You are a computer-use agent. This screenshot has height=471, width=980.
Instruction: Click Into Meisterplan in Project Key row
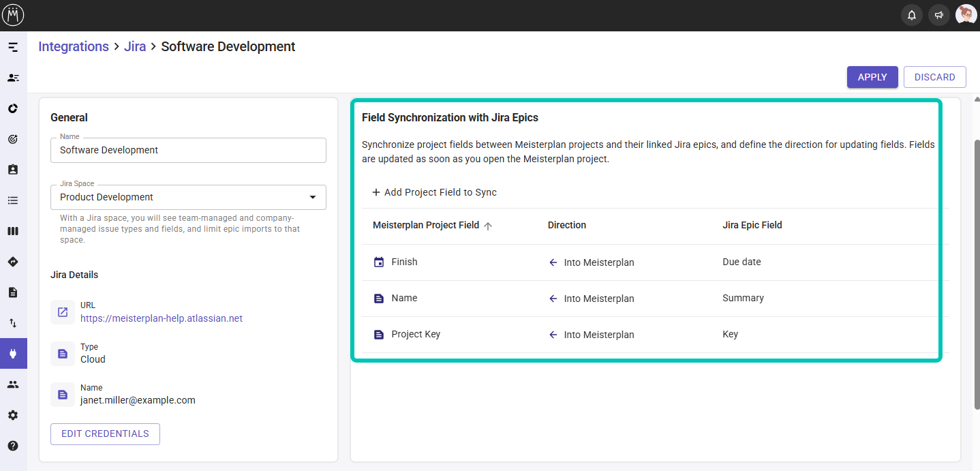[599, 335]
